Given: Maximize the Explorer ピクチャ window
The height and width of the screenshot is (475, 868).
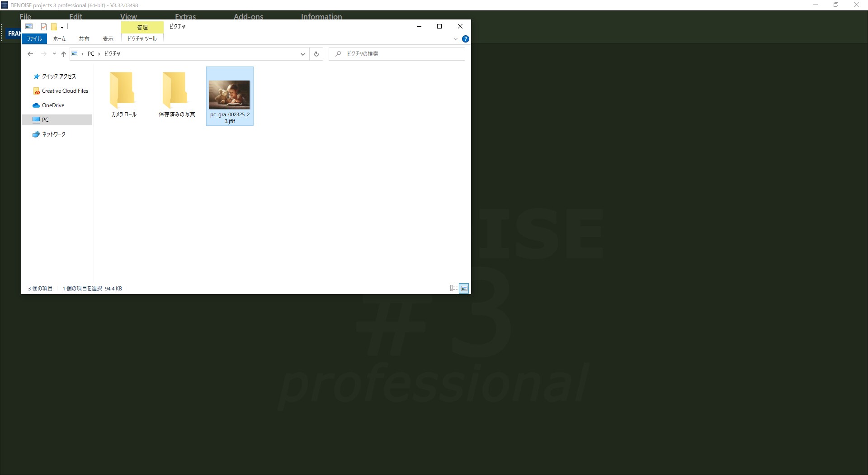Looking at the screenshot, I should tap(439, 26).
